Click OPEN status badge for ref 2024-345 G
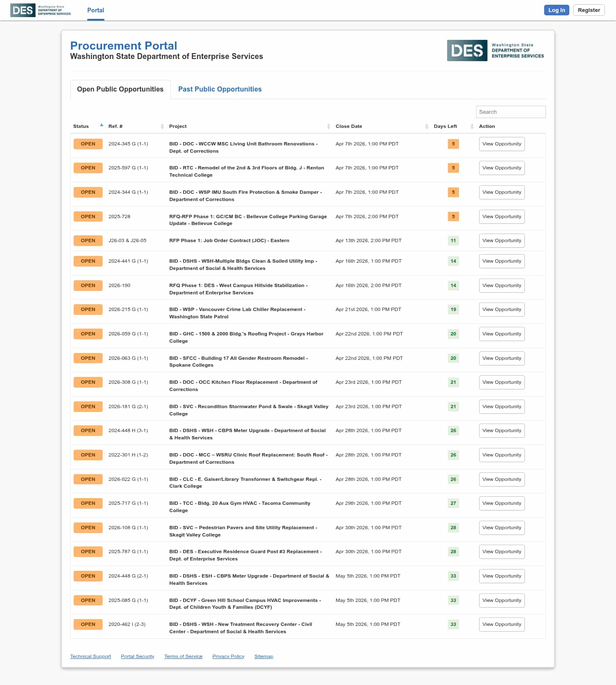 click(x=88, y=144)
